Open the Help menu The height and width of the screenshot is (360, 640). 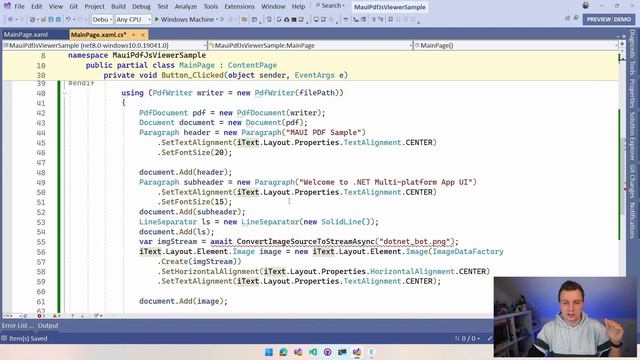[x=298, y=7]
